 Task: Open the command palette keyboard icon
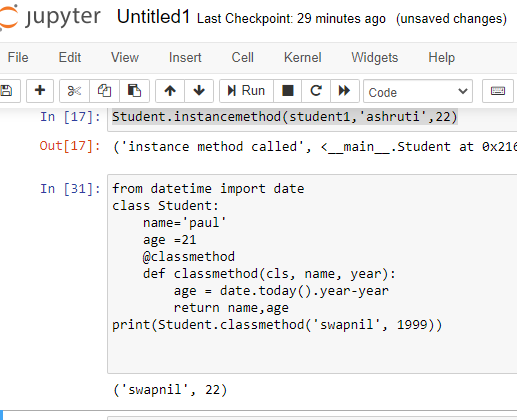[498, 91]
